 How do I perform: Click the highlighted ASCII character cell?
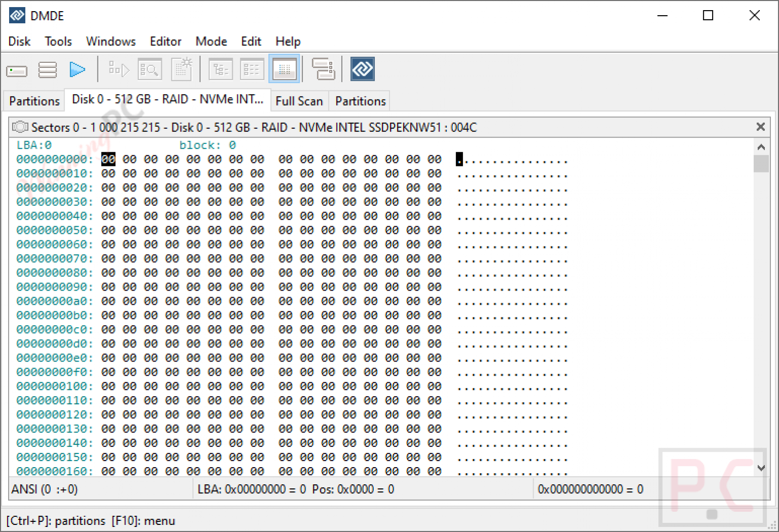click(459, 159)
